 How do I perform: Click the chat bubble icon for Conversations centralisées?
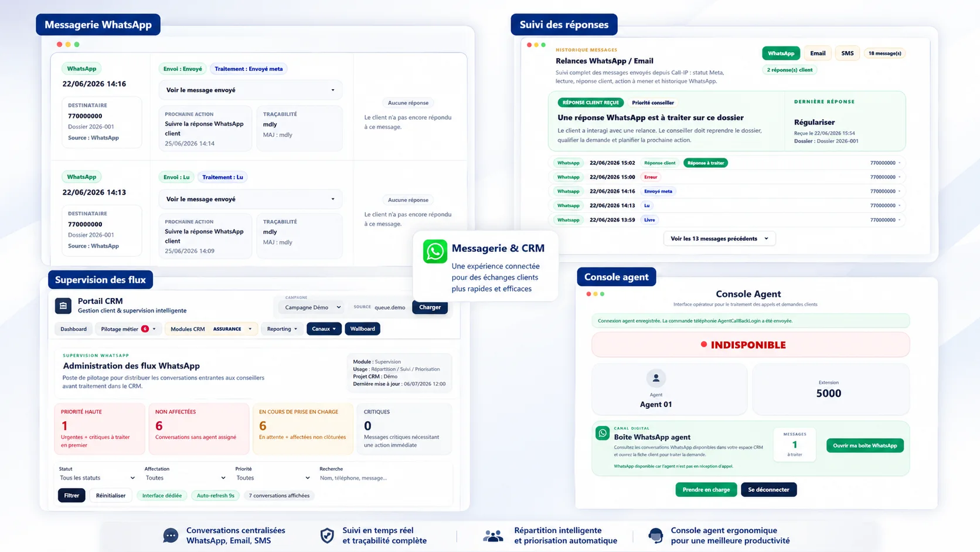tap(171, 535)
